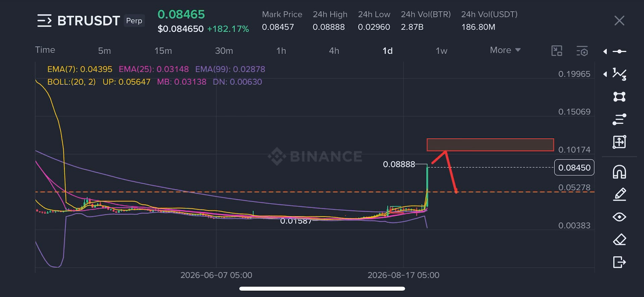Tap the iOS home indicator bar
Screen dimensions: 644x297
(x=322, y=289)
